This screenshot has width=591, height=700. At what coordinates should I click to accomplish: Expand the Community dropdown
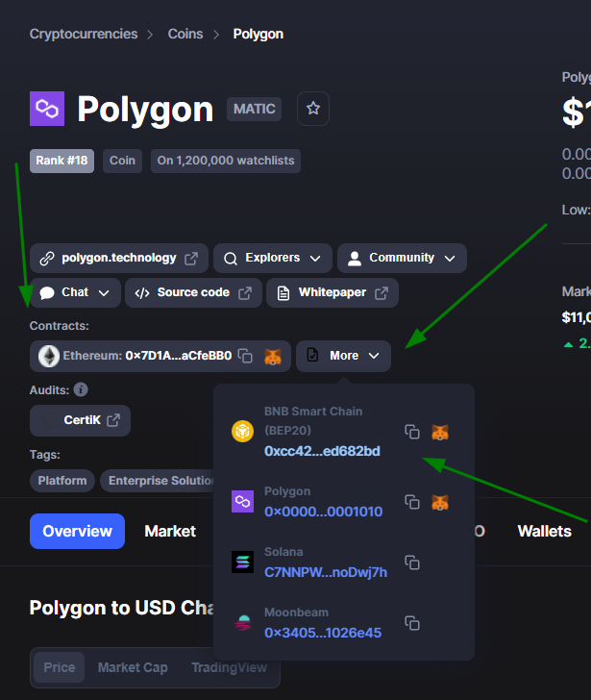click(x=402, y=258)
